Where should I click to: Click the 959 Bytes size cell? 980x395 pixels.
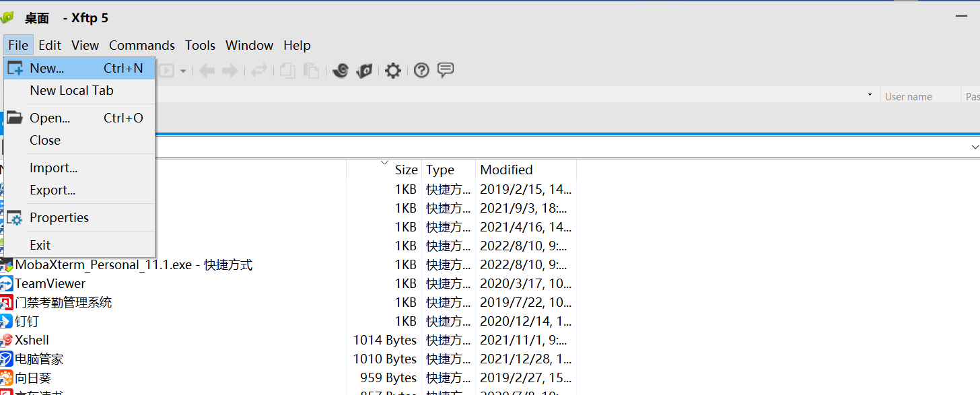tap(388, 378)
